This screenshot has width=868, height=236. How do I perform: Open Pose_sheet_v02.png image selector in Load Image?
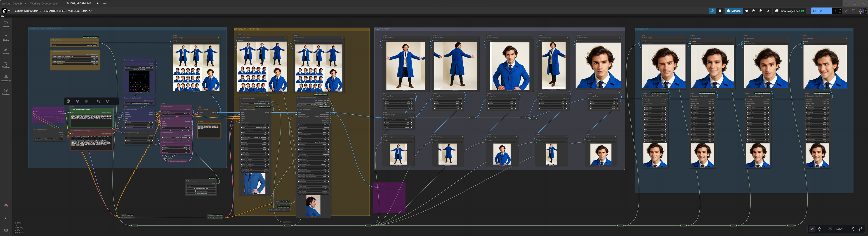(x=139, y=67)
